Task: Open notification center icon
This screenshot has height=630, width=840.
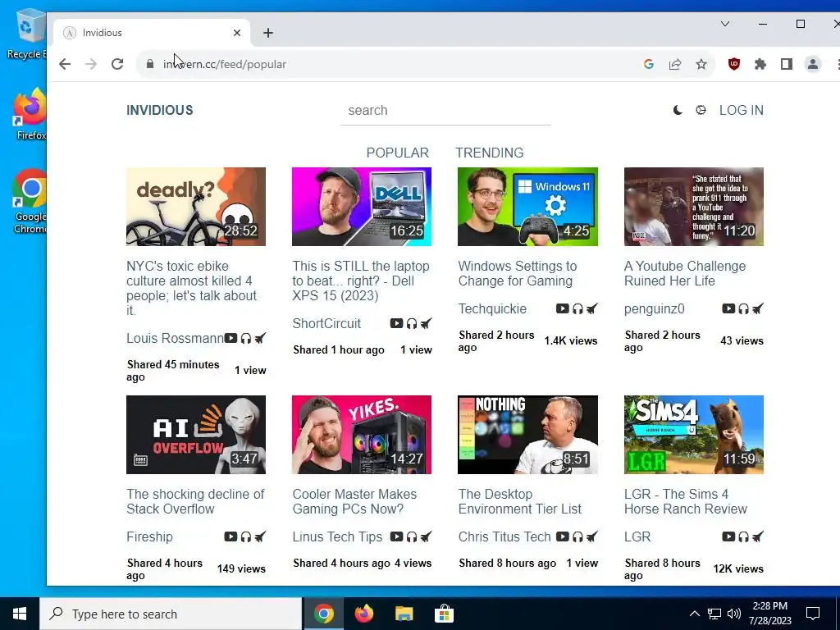Action: pyautogui.click(x=813, y=614)
